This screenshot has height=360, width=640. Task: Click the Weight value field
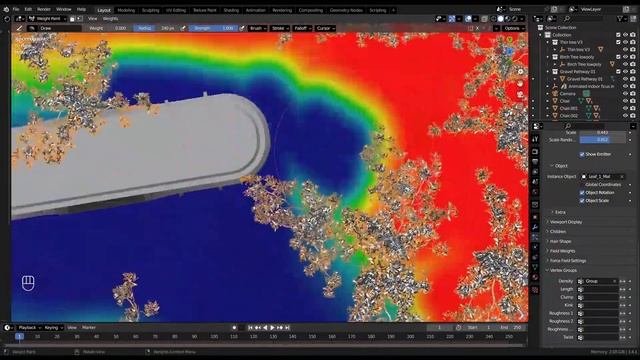(108, 28)
